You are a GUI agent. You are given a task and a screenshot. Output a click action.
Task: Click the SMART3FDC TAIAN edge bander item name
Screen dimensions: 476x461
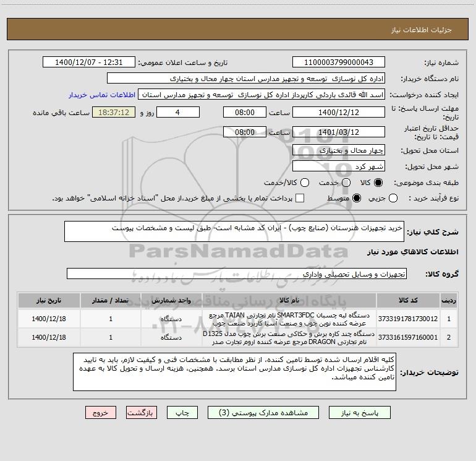[289, 319]
